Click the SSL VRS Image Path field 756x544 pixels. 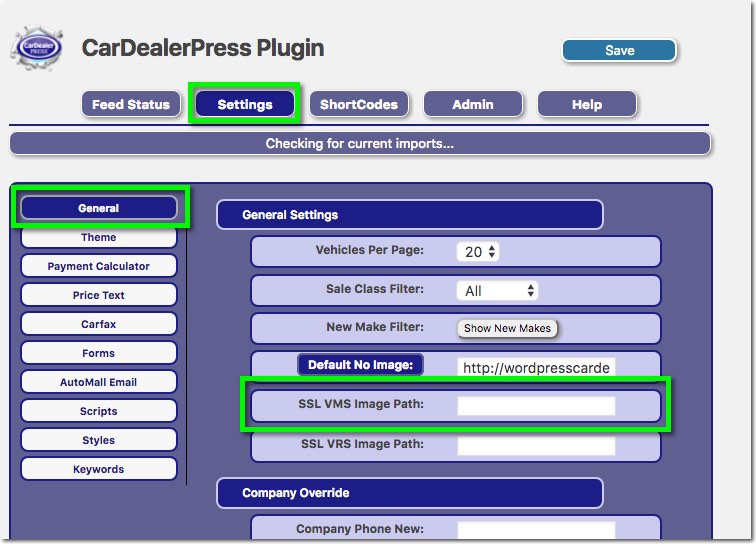point(536,445)
